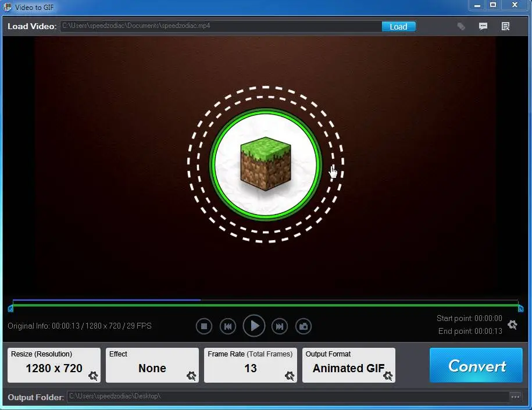Click the blue Load button
The width and height of the screenshot is (532, 410).
coord(398,27)
